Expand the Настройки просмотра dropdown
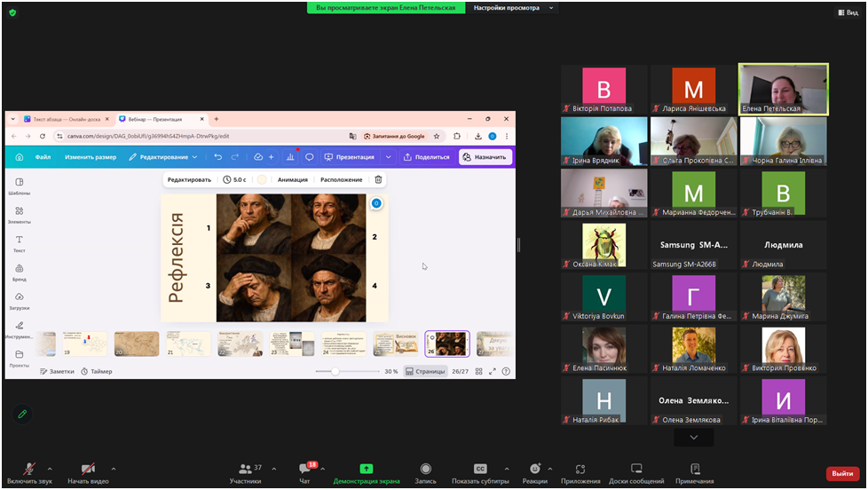Image resolution: width=868 pixels, height=490 pixels. [513, 8]
